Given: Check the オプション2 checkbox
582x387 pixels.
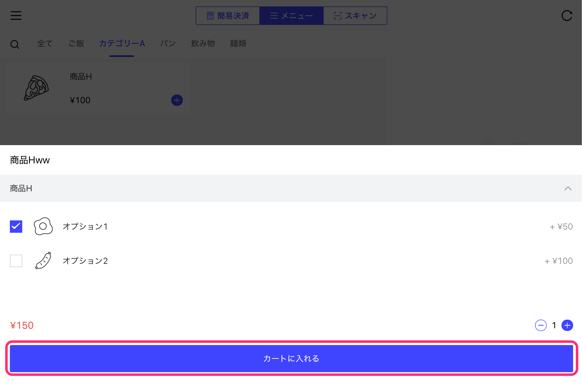Looking at the screenshot, I should (16, 261).
